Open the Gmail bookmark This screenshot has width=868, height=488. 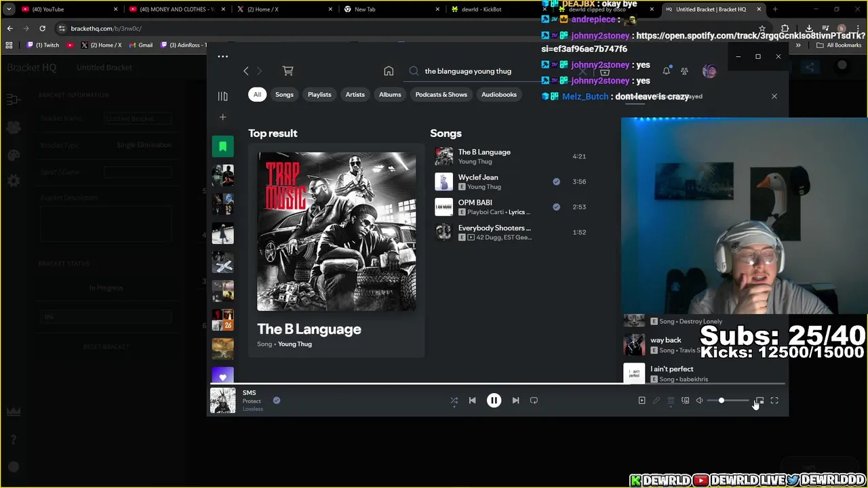[x=141, y=45]
